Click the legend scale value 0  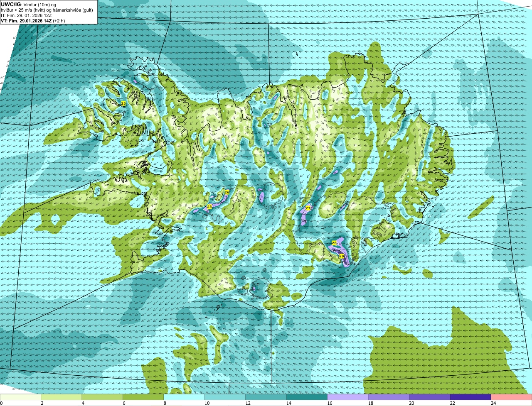2,403
